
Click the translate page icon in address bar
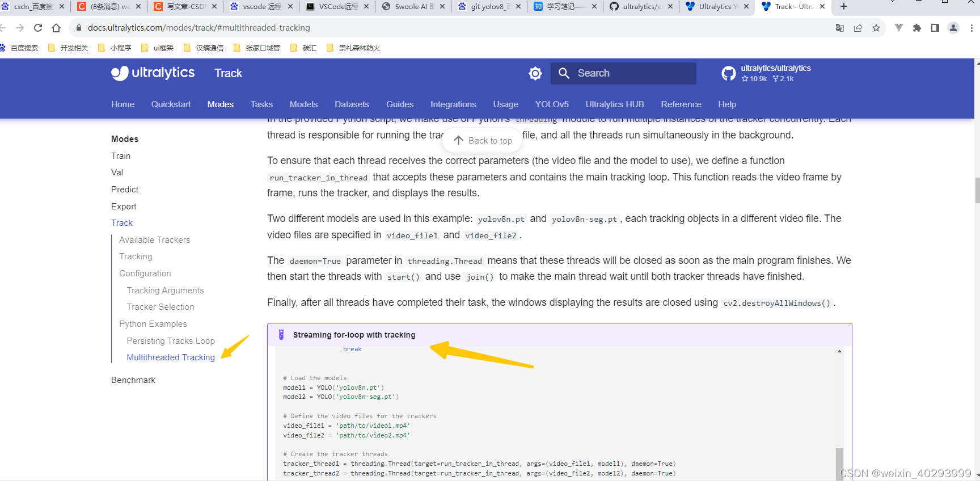point(840,28)
